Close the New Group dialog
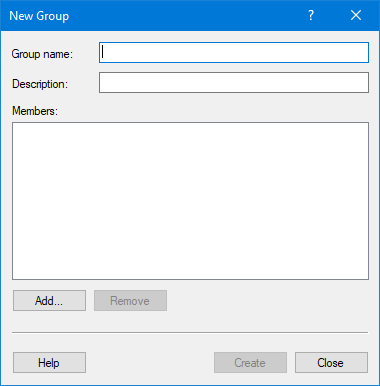Viewport: 380px width, 386px height. coord(331,363)
